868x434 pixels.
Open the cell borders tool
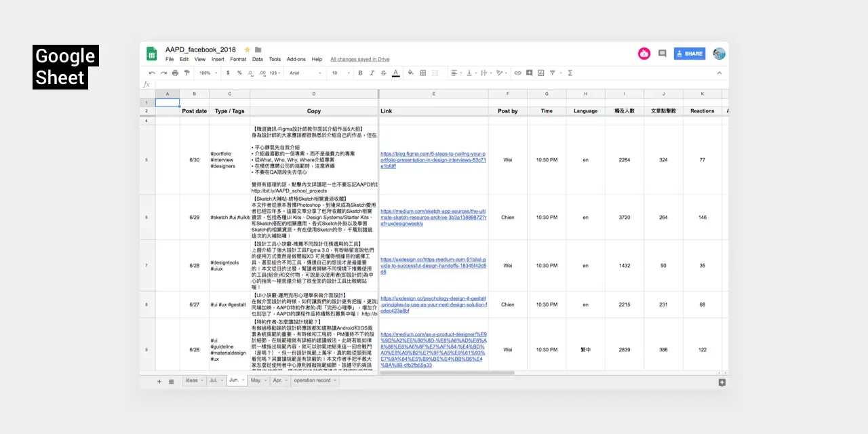pos(423,73)
